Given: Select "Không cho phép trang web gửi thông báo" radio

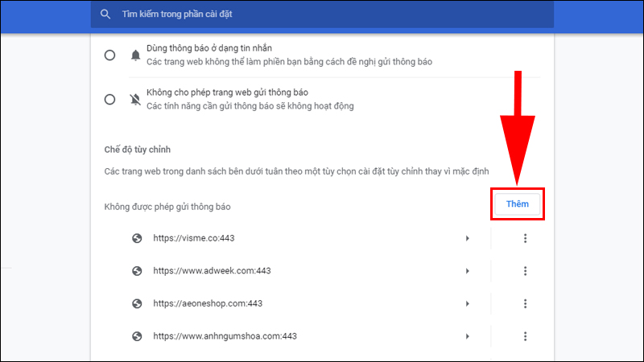Looking at the screenshot, I should coord(110,99).
